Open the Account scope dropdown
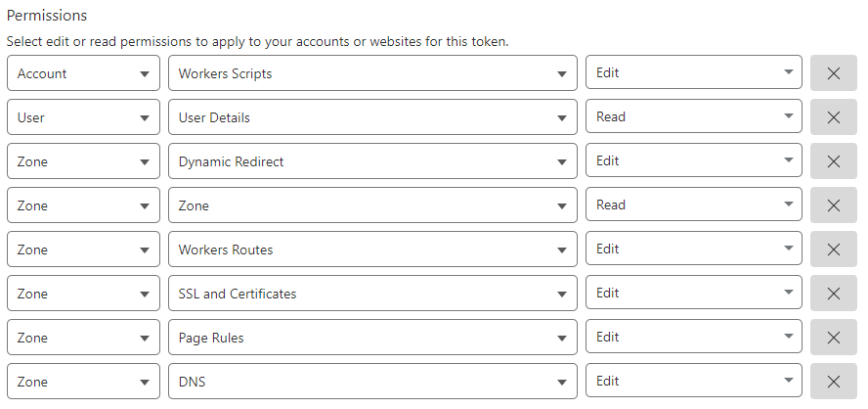The image size is (868, 409). 83,73
